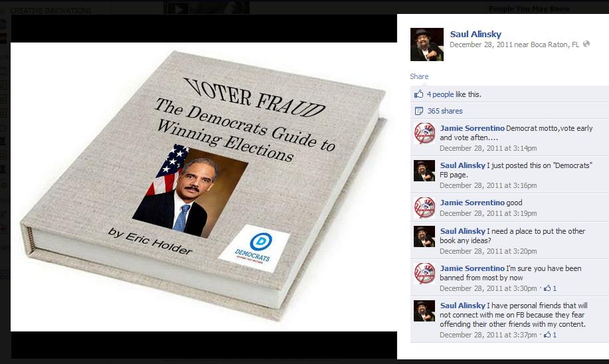The image size is (609, 364).
Task: Open the large profile picture beside the Saul Alinsky header
Action: (x=427, y=45)
